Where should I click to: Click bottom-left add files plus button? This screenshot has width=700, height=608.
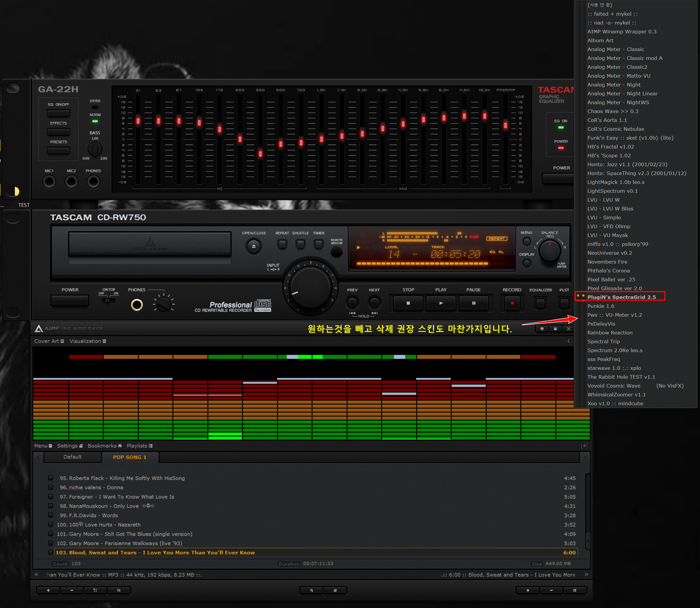[x=48, y=590]
